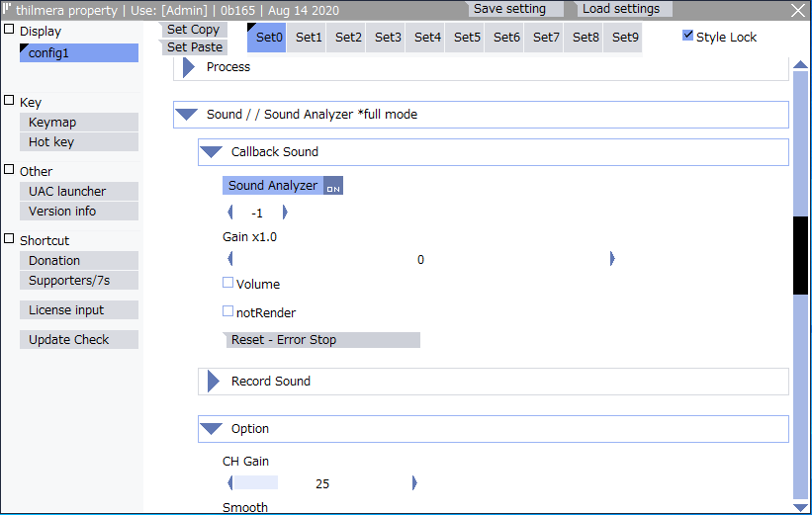Collapse the Callback Sound section
The height and width of the screenshot is (515, 812).
click(212, 152)
